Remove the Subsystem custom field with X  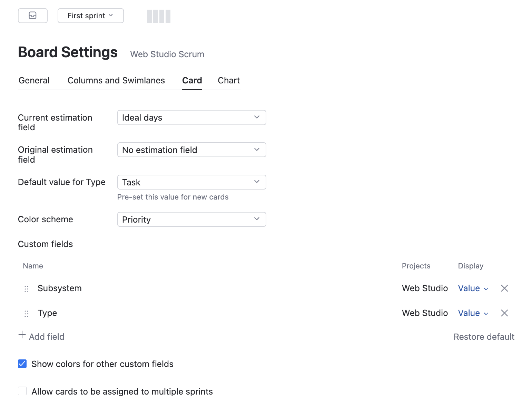504,288
